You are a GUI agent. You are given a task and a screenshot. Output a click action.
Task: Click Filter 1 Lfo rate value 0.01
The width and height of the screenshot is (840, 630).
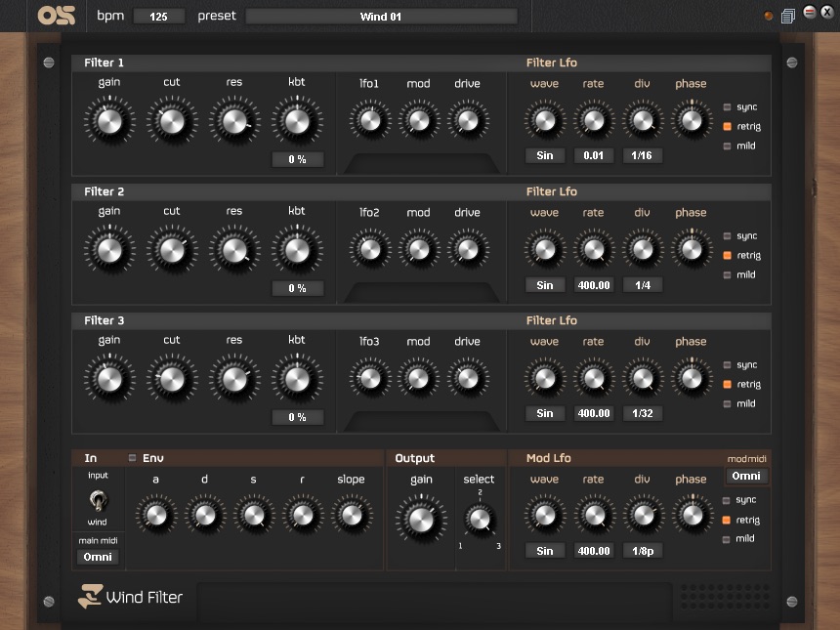(x=594, y=155)
